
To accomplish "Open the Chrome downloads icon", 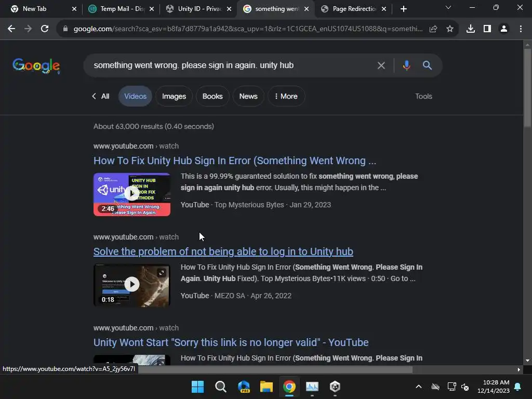I will (x=471, y=29).
